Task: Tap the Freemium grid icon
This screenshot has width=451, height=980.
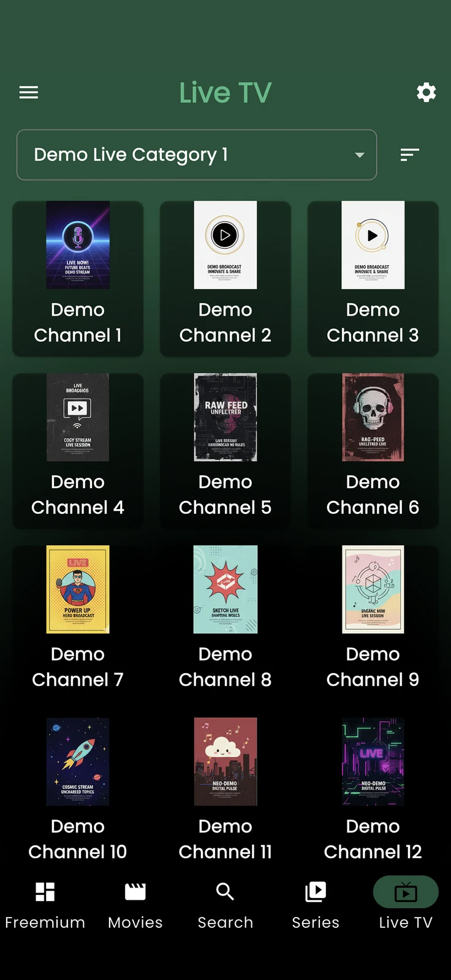Action: click(x=45, y=892)
